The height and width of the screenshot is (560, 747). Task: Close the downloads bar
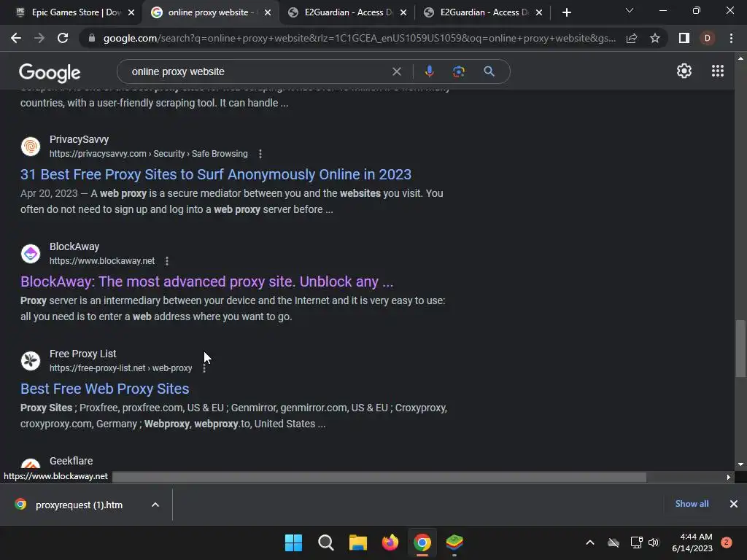pyautogui.click(x=734, y=504)
